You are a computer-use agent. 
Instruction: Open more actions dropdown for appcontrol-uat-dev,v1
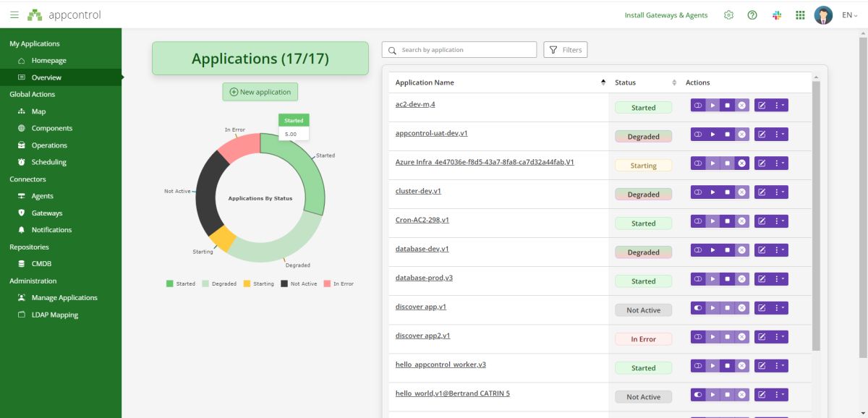[779, 135]
